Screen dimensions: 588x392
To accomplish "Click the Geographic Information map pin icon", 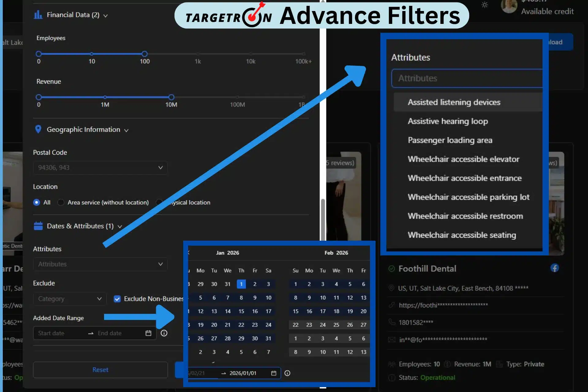I will [38, 129].
